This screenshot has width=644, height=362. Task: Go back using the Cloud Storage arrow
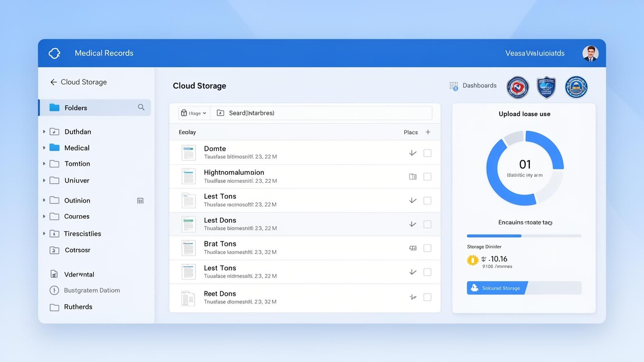coord(54,82)
